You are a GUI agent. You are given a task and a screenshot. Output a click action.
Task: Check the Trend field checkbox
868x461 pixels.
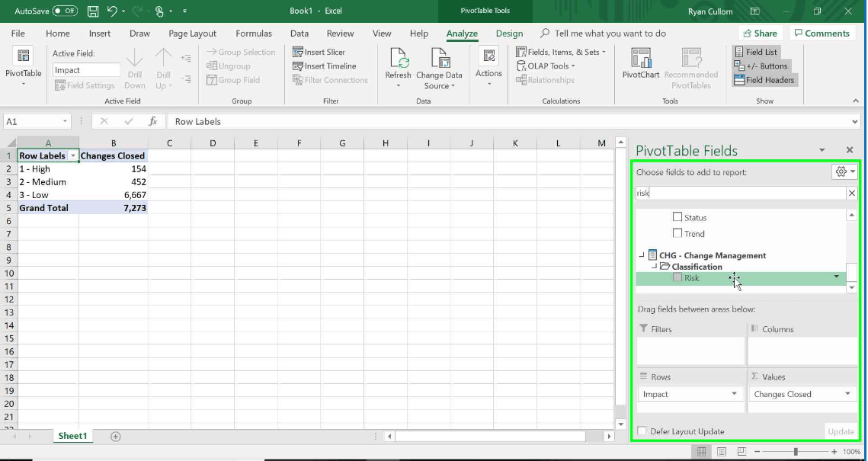(x=677, y=233)
